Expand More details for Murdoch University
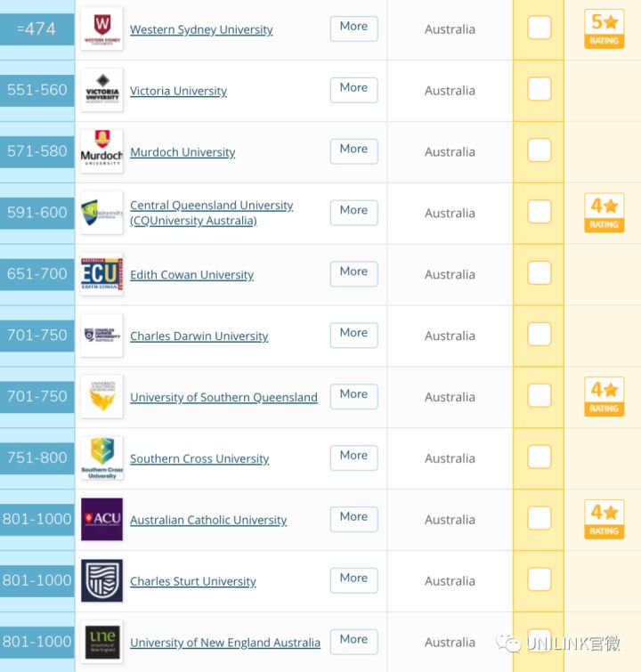Viewport: 641px width, 672px height. [x=353, y=151]
